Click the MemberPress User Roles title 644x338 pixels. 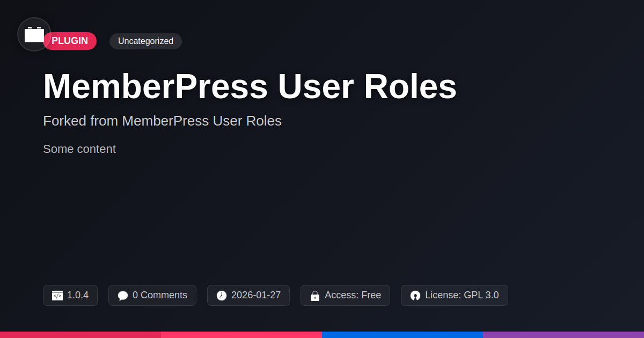point(250,86)
